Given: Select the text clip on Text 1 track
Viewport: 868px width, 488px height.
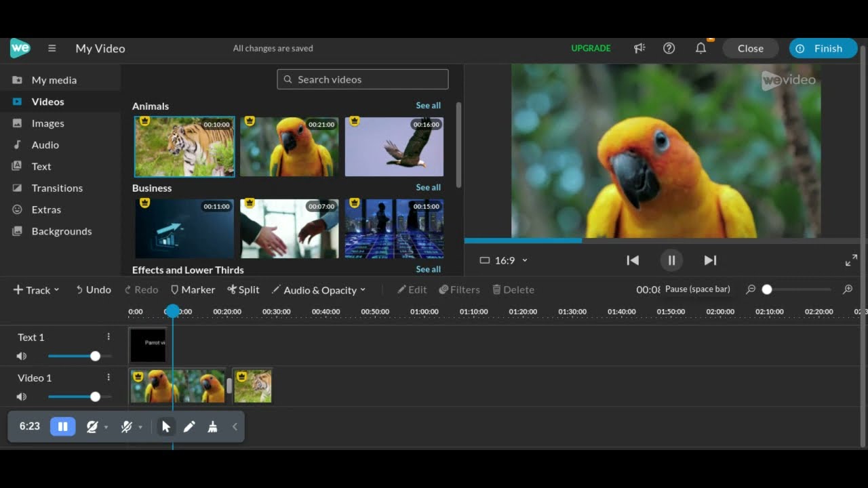Looking at the screenshot, I should point(148,345).
